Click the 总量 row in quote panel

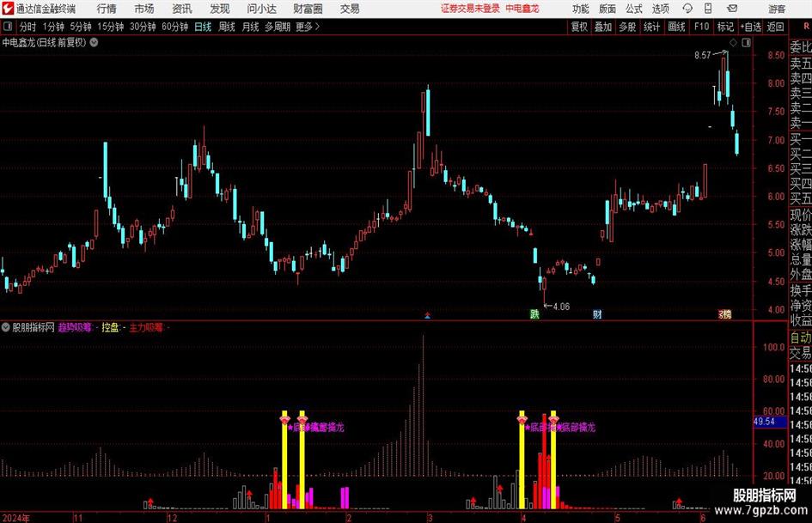click(x=801, y=259)
